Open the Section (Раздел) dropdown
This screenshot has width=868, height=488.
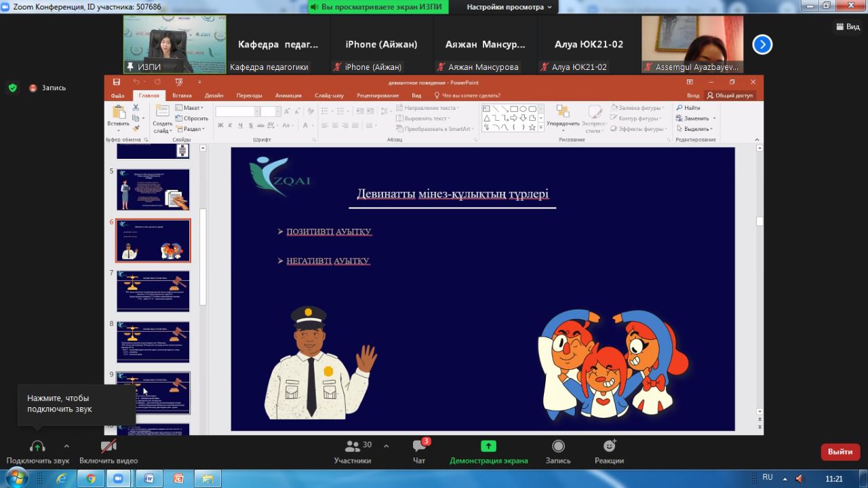[x=189, y=129]
